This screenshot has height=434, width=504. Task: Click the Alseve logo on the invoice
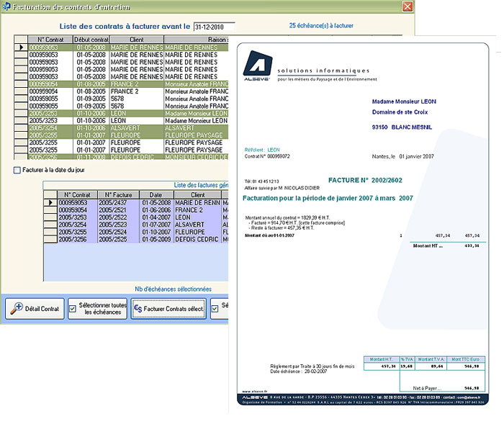(x=258, y=65)
